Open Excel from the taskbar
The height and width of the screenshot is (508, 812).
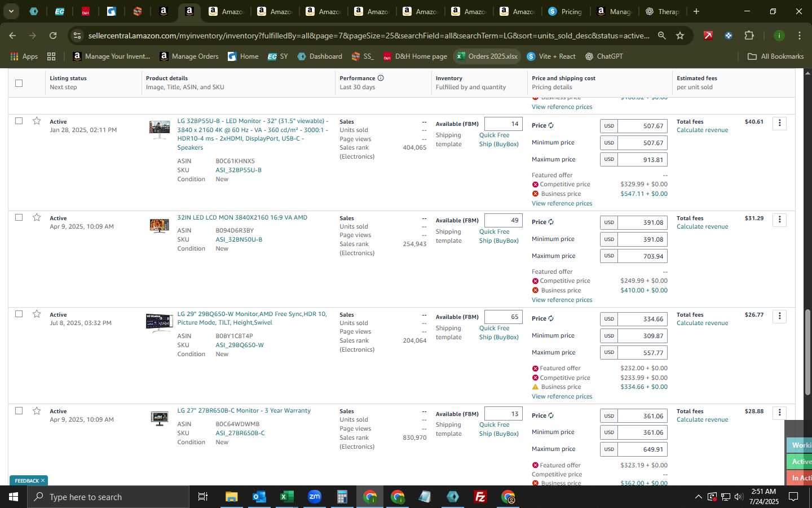click(x=286, y=497)
